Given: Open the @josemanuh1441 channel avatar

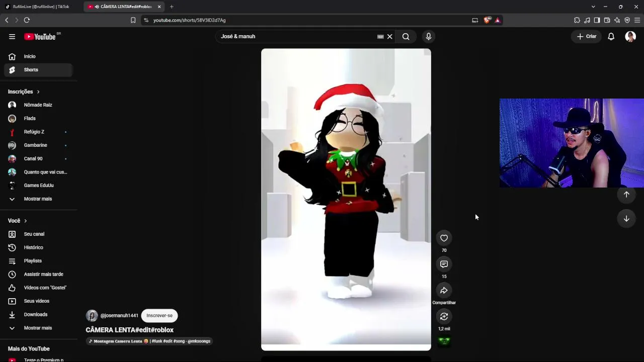Looking at the screenshot, I should click(92, 316).
